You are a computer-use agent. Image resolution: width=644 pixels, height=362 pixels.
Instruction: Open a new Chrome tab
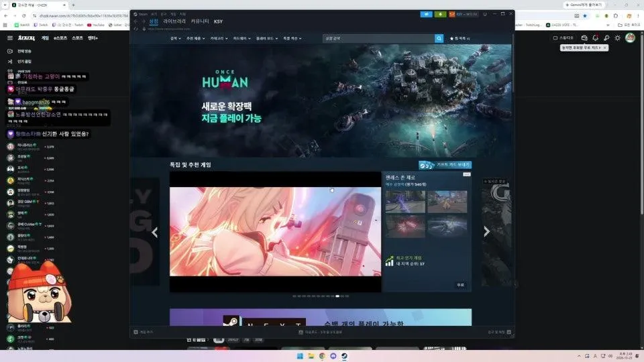(x=73, y=5)
